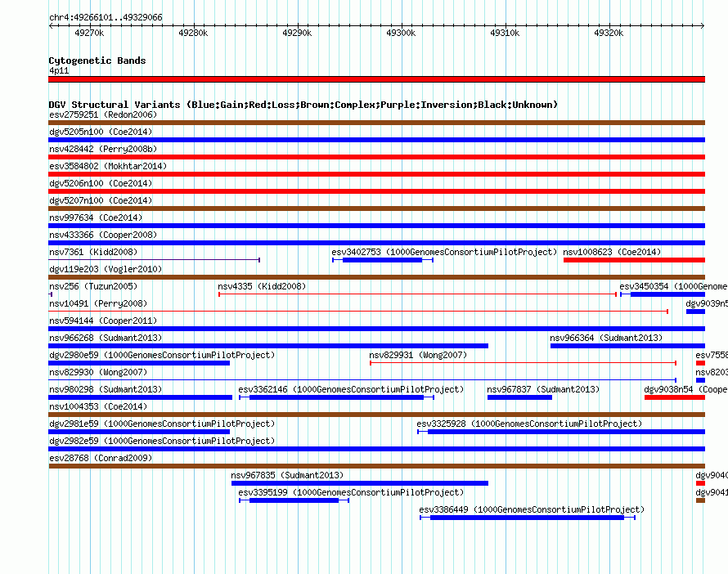Image resolution: width=728 pixels, height=574 pixels.
Task: Click the dgv2981e59 1000Genomes label
Action: click(x=162, y=424)
